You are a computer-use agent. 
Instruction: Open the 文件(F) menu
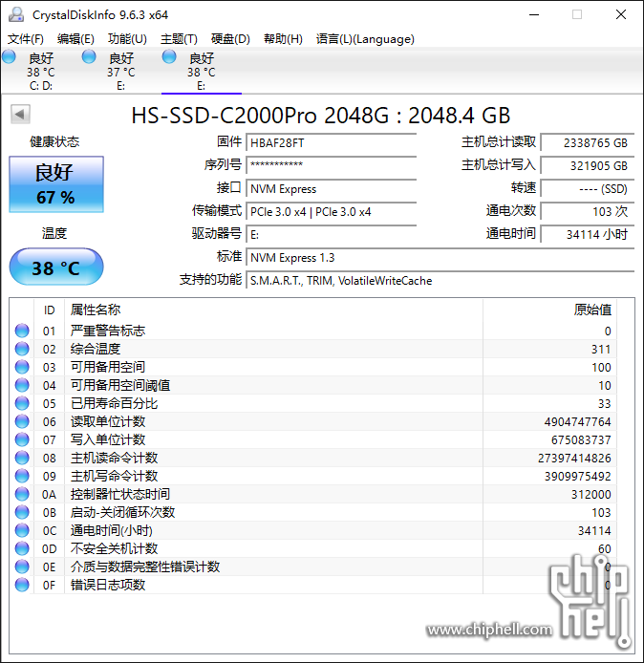[26, 39]
